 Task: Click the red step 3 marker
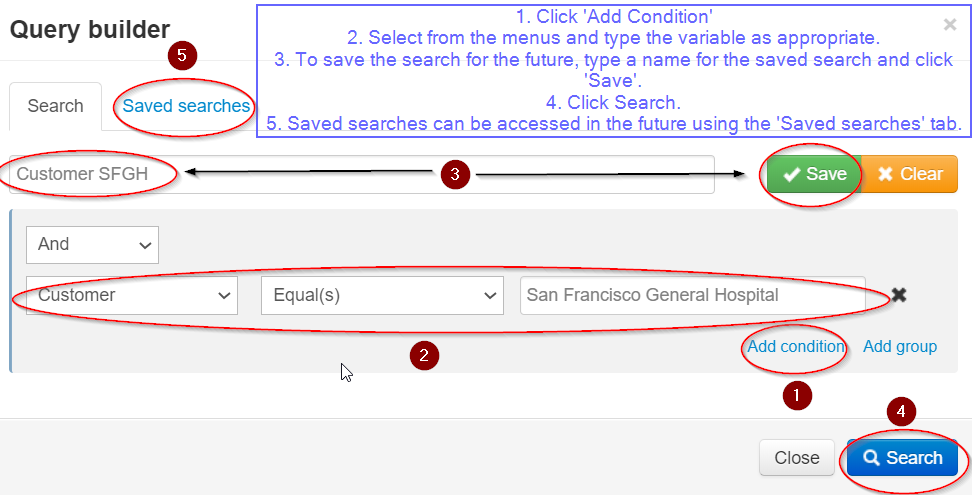click(455, 174)
